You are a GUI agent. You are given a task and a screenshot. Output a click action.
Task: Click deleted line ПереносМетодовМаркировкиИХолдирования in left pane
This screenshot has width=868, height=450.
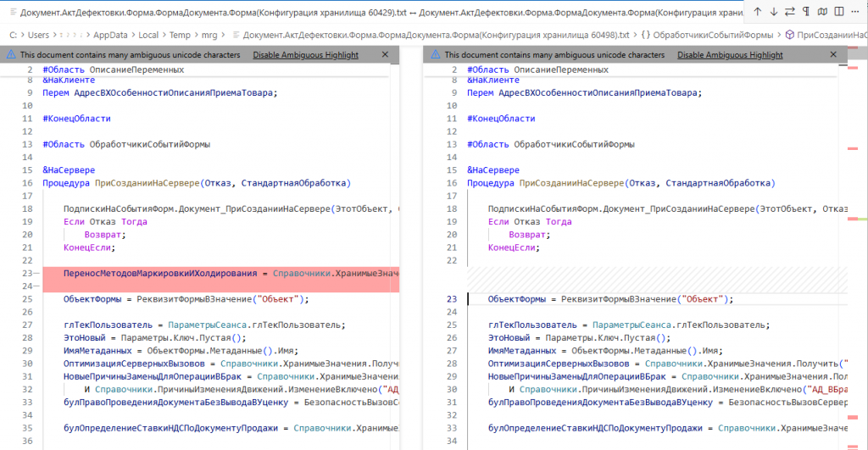point(221,274)
